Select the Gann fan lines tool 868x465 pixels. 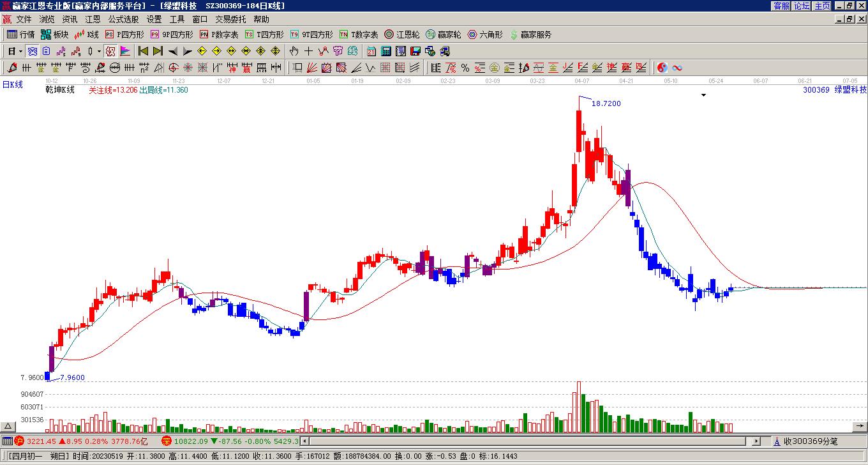pos(312,68)
